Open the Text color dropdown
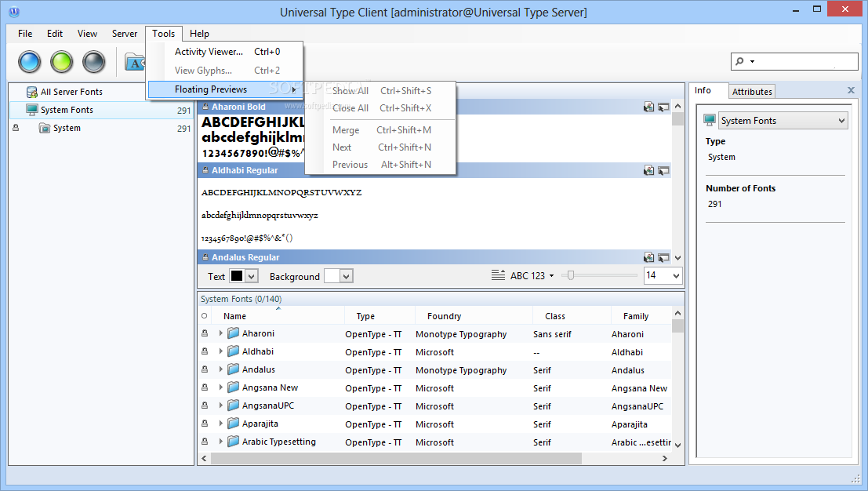868x491 pixels. (252, 276)
